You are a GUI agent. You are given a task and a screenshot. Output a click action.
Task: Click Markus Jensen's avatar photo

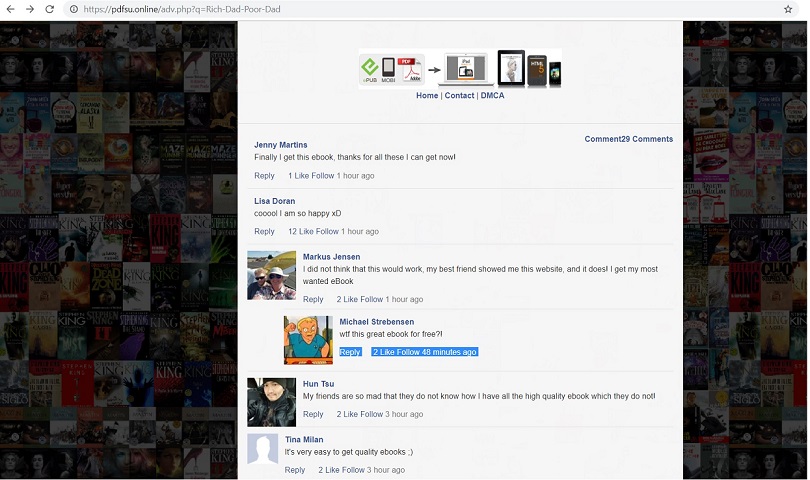[x=271, y=275]
